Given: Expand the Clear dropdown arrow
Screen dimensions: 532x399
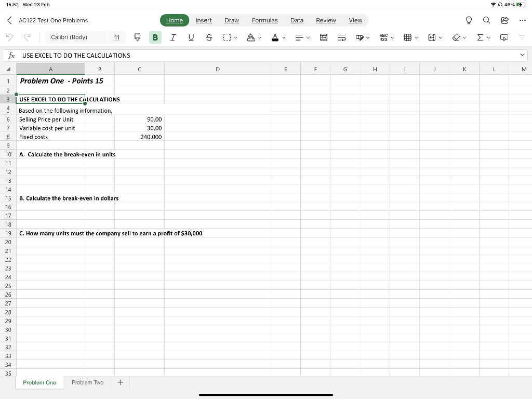Looking at the screenshot, I should pos(464,37).
